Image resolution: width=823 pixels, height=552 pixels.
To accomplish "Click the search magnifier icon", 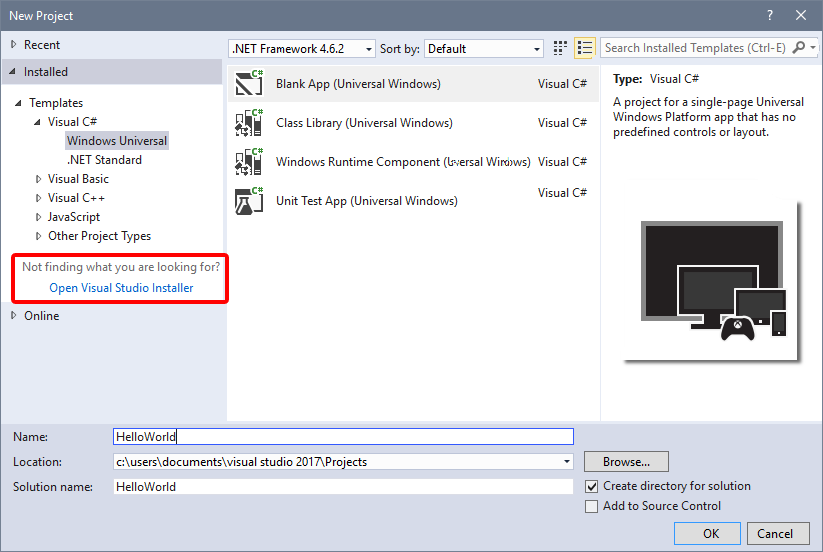I will (x=798, y=48).
